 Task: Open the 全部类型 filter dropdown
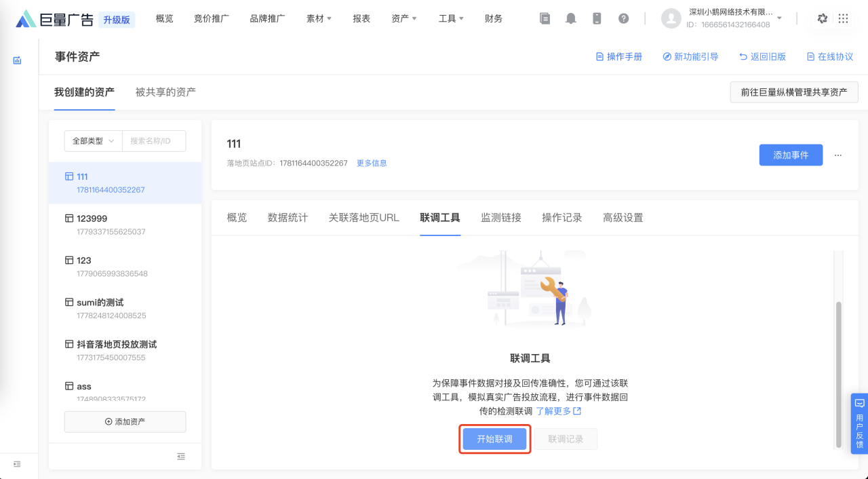(x=93, y=141)
